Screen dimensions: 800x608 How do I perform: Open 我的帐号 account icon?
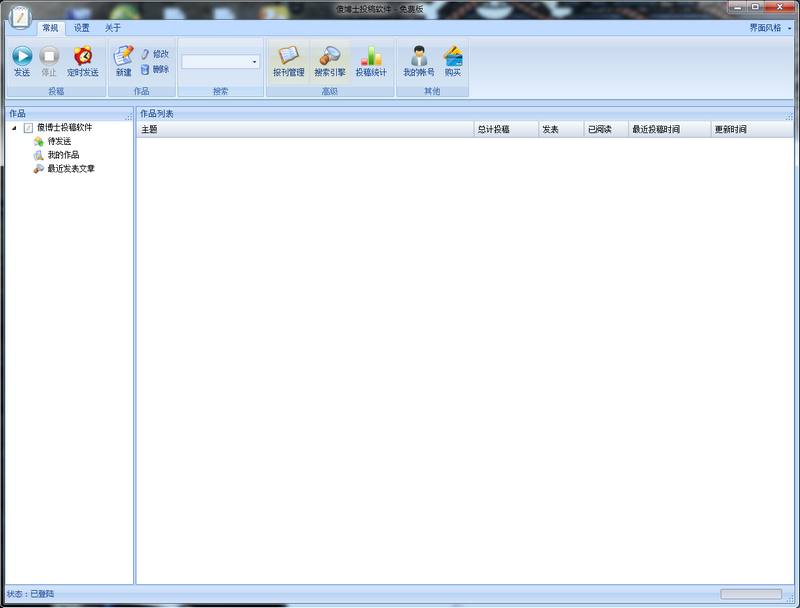(x=419, y=57)
